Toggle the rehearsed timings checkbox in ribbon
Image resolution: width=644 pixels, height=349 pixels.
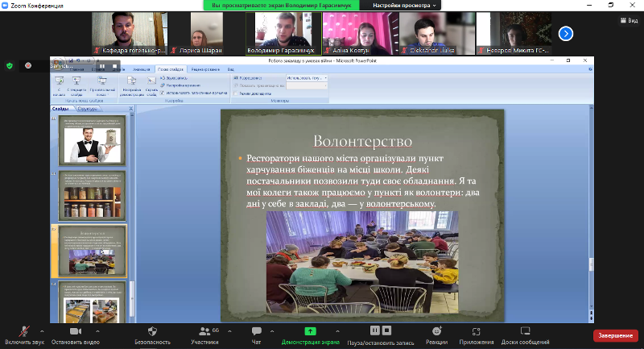tap(162, 92)
